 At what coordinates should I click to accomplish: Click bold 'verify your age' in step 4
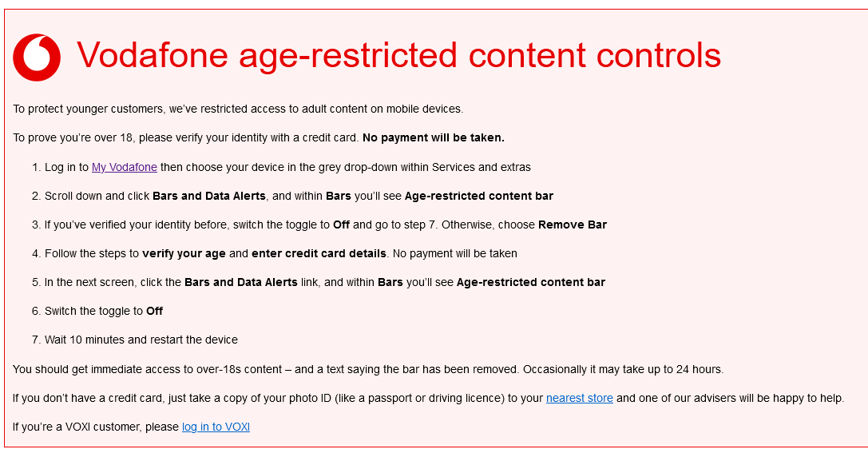pyautogui.click(x=184, y=254)
